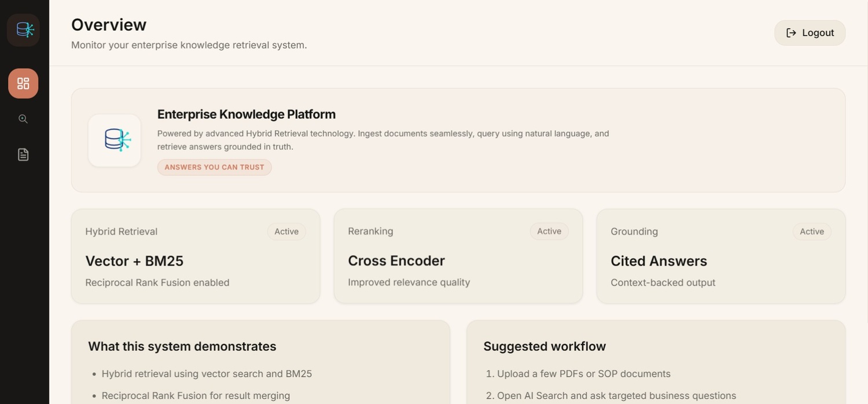
Task: Click the ANSWERS YOU CAN TRUST badge
Action: 214,167
